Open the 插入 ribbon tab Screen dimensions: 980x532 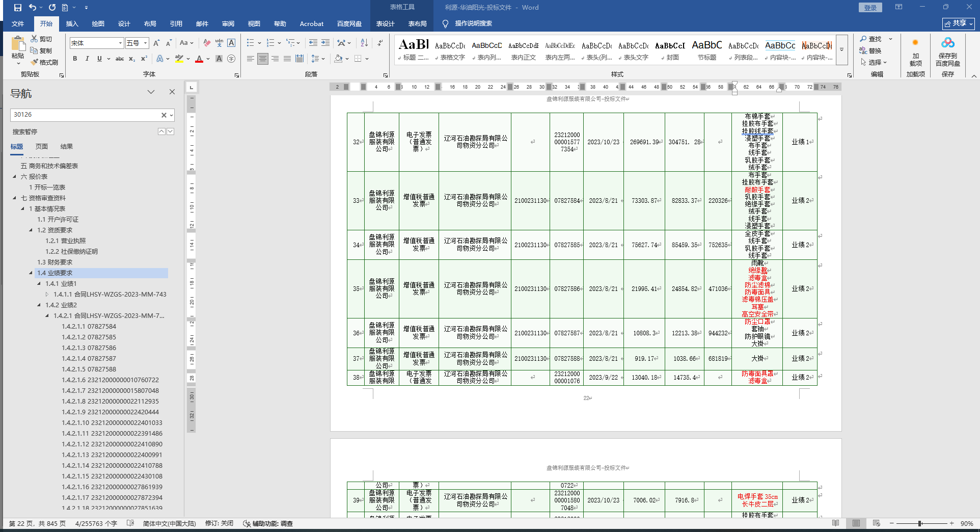coord(72,23)
